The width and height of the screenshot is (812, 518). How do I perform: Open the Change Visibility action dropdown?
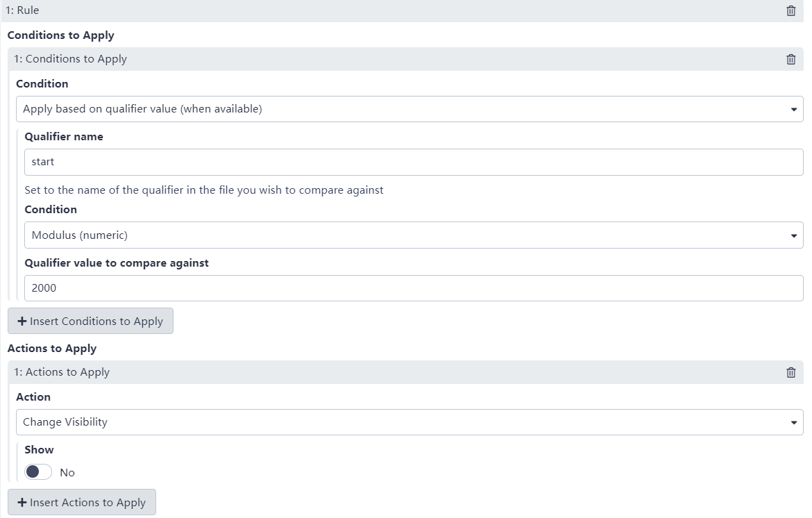tap(409, 422)
